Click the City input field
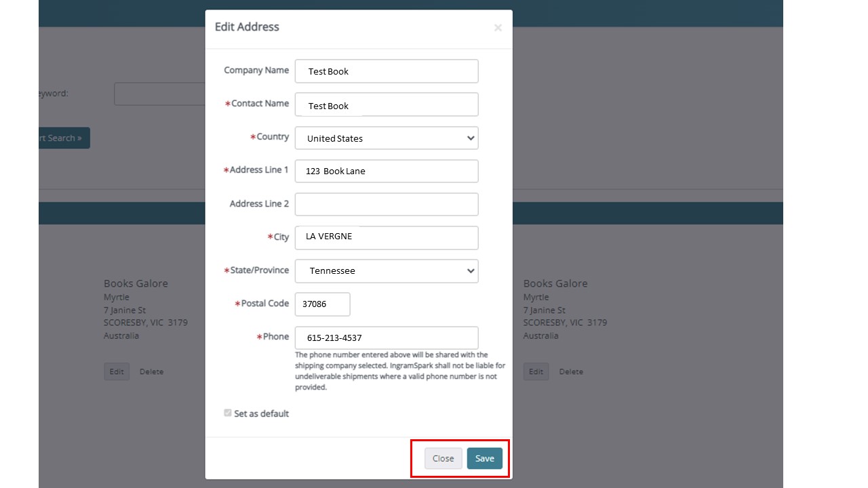The height and width of the screenshot is (488, 868). point(387,237)
